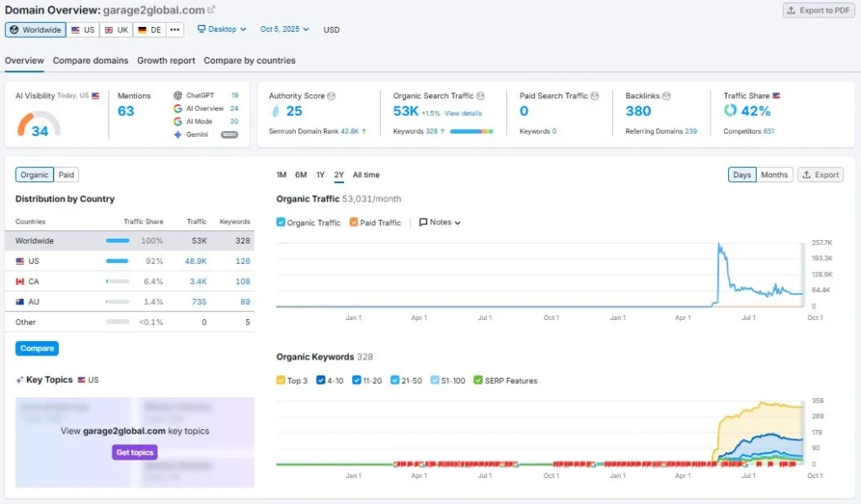Select the 2Y time range
The height and width of the screenshot is (504, 861).
pyautogui.click(x=339, y=175)
